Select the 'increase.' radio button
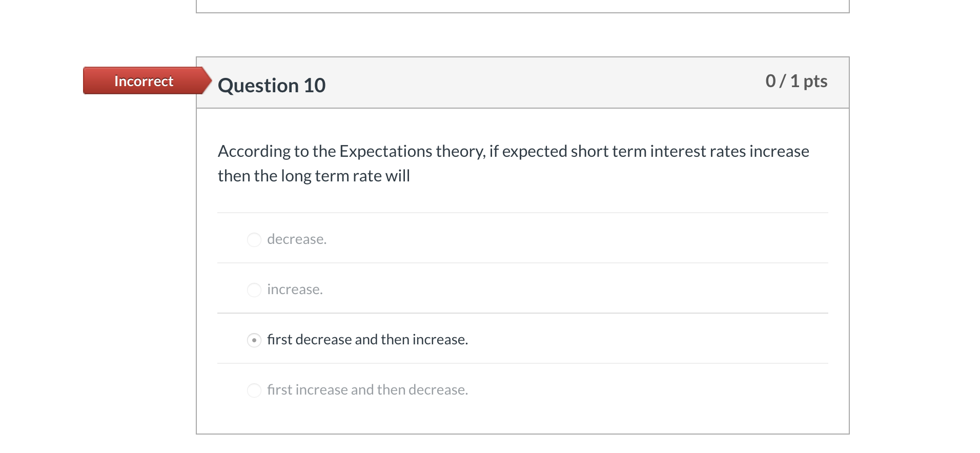This screenshot has width=980, height=453. click(x=254, y=290)
